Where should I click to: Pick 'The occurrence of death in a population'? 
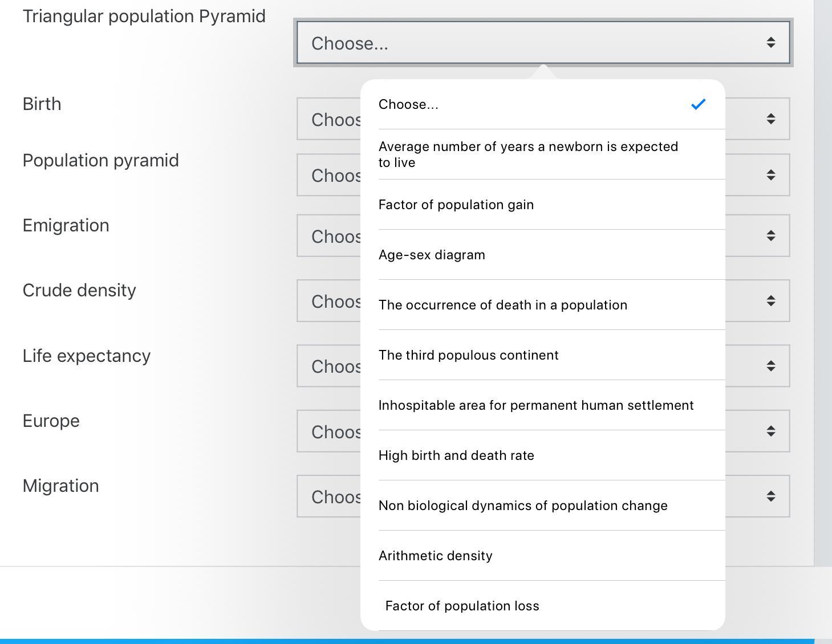[502, 305]
